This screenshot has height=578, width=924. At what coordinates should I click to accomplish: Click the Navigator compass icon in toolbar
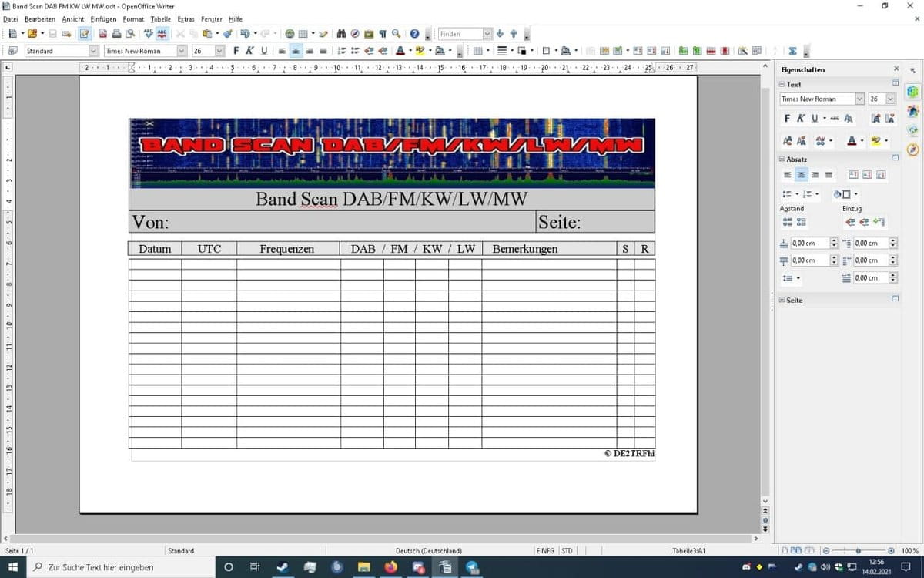tap(354, 34)
